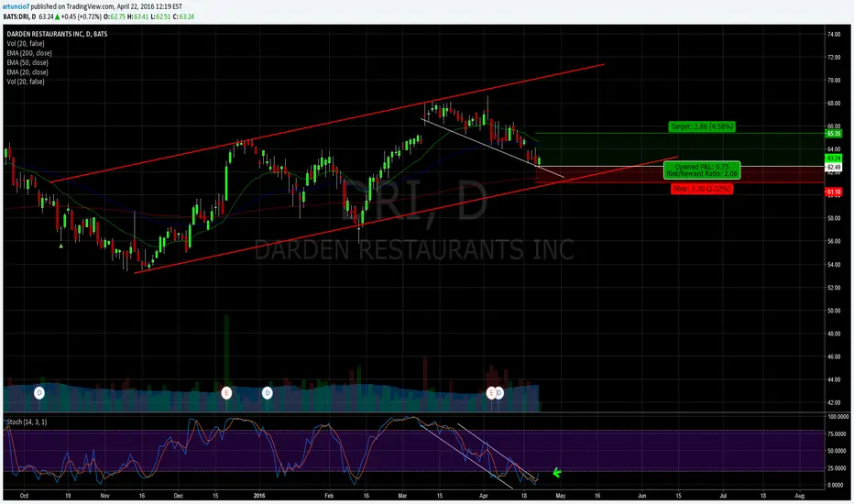This screenshot has width=854, height=504.
Task: Click the May date axis label
Action: [561, 496]
